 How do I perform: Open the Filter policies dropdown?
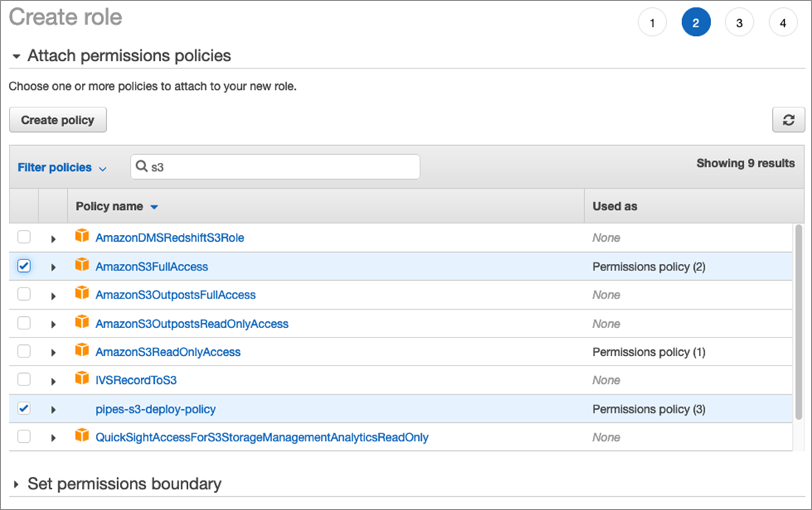[x=62, y=168]
